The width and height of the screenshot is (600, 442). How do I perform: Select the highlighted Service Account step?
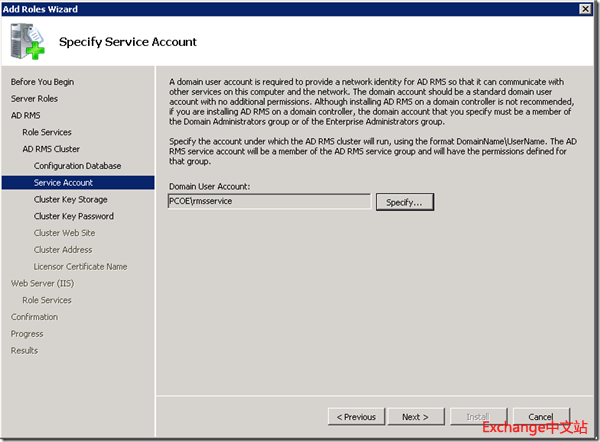pyautogui.click(x=63, y=183)
